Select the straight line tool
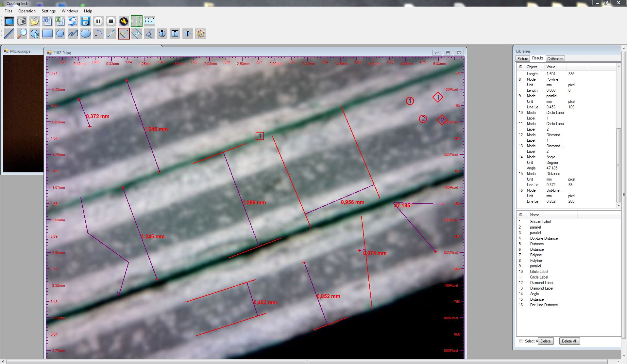Image resolution: width=627 pixels, height=364 pixels. pyautogui.click(x=9, y=34)
